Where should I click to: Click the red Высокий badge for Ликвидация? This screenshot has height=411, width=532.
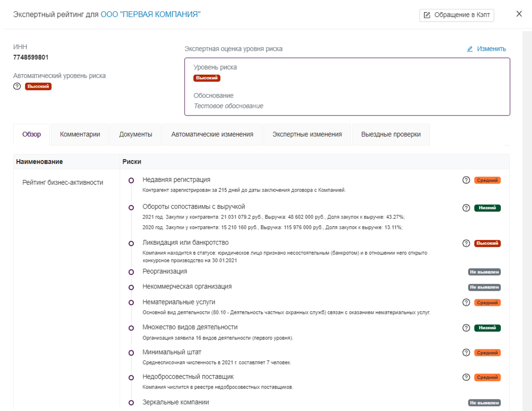[x=487, y=243]
